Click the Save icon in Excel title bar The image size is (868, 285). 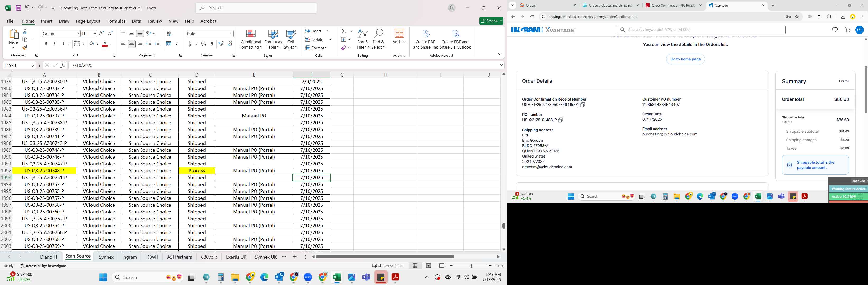point(18,8)
